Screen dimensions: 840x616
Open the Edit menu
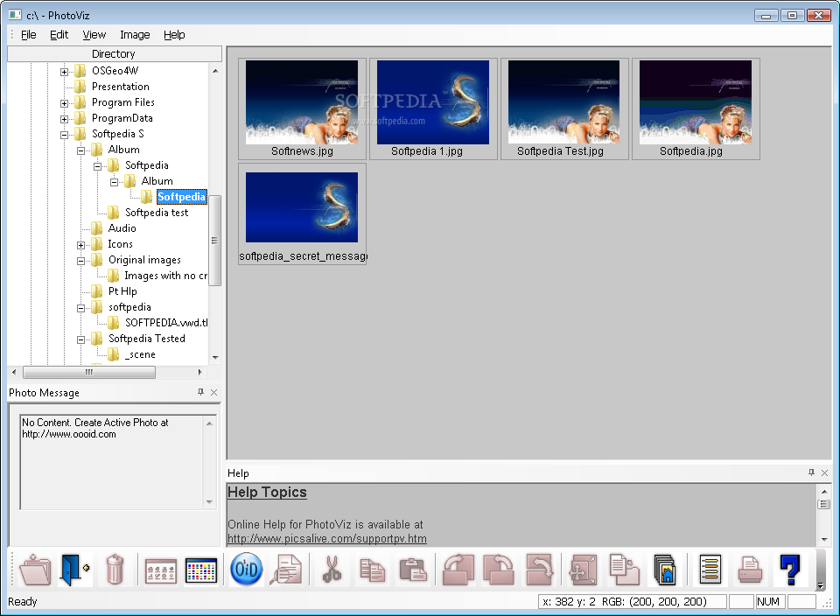pos(59,35)
